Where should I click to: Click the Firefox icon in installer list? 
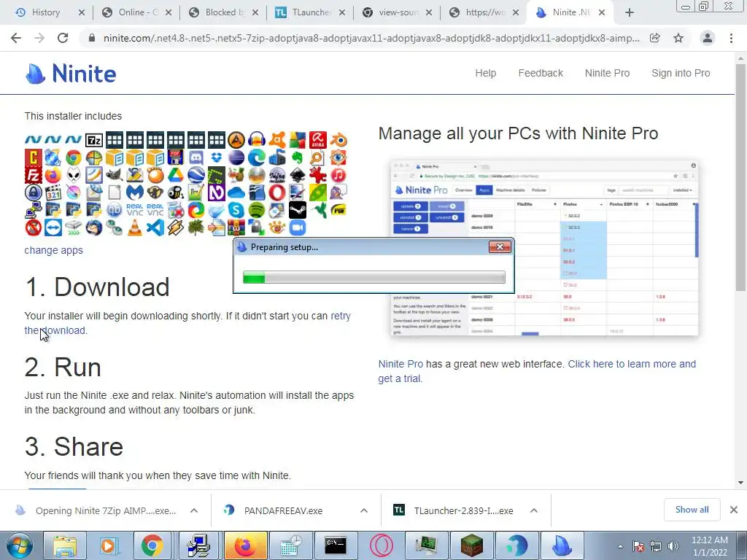point(53,175)
